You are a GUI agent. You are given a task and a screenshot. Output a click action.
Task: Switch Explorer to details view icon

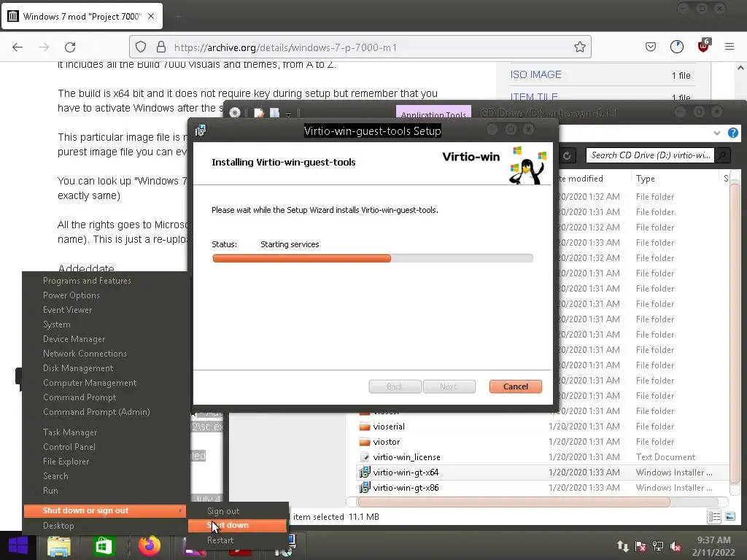714,517
